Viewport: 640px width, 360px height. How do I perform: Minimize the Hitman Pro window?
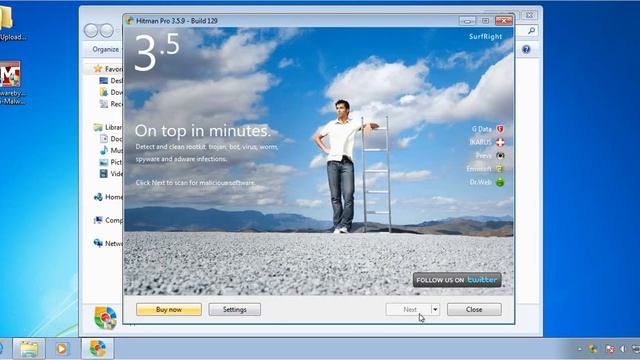[467, 20]
